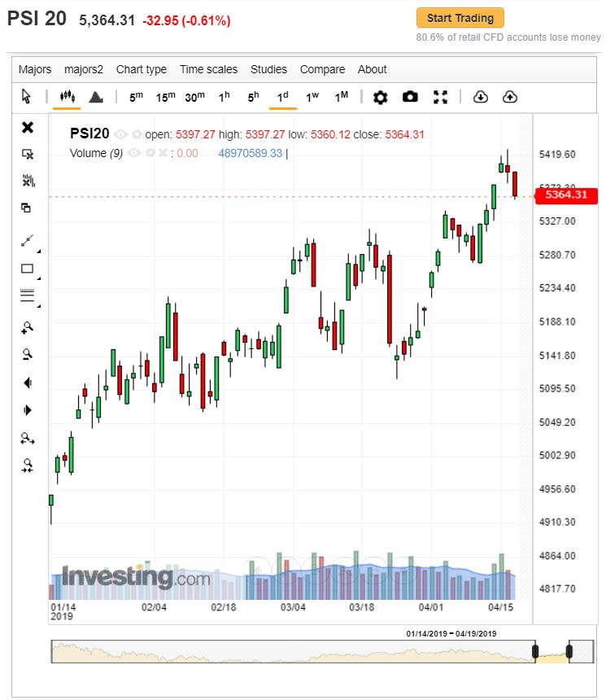Image resolution: width=606 pixels, height=700 pixels.
Task: Click the zoom out magnifier tool
Action: tap(28, 354)
